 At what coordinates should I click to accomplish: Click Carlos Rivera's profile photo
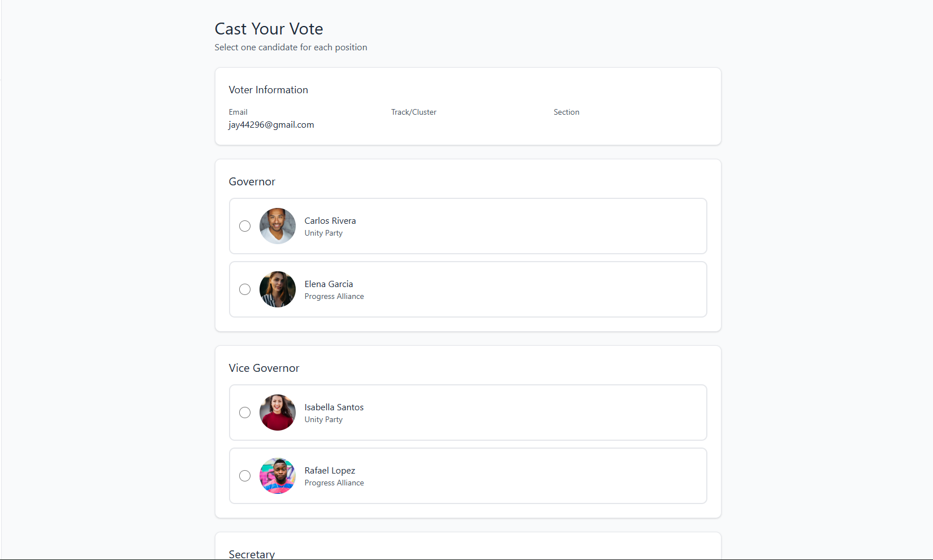tap(278, 226)
